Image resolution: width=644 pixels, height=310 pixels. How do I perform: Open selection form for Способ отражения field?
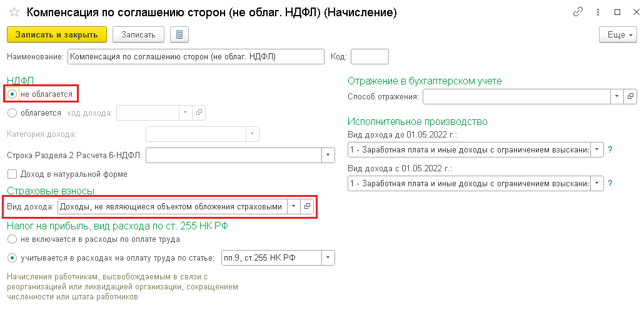pos(630,96)
